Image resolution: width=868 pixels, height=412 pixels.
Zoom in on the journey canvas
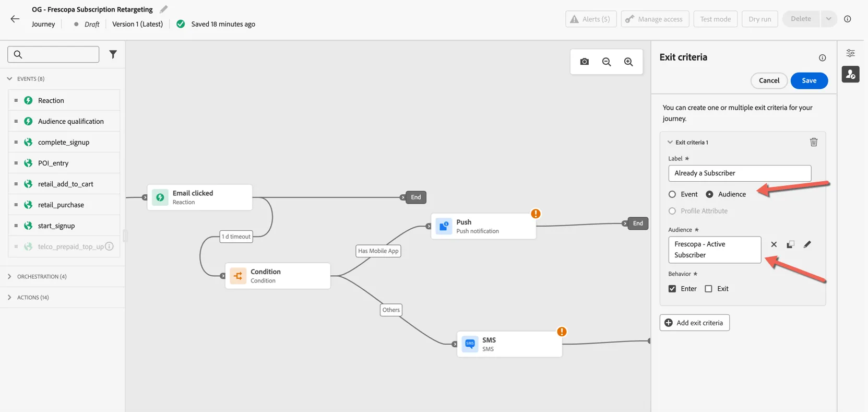point(628,62)
